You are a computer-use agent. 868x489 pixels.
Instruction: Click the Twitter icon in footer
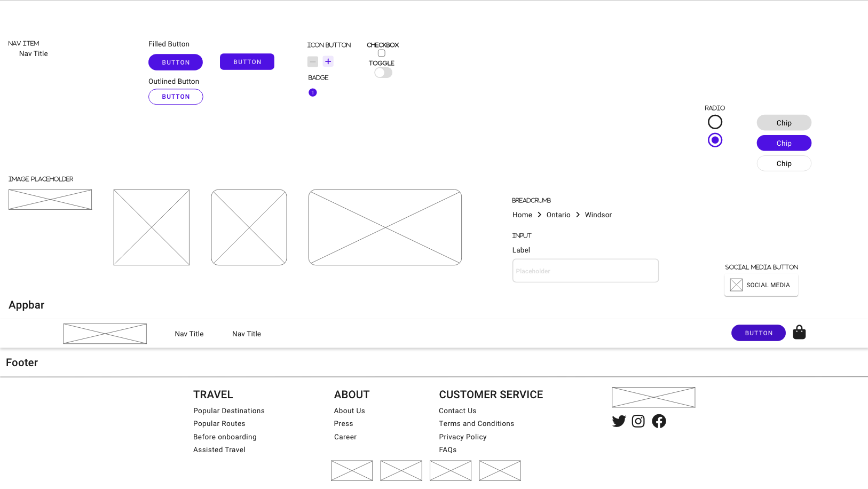tap(619, 421)
